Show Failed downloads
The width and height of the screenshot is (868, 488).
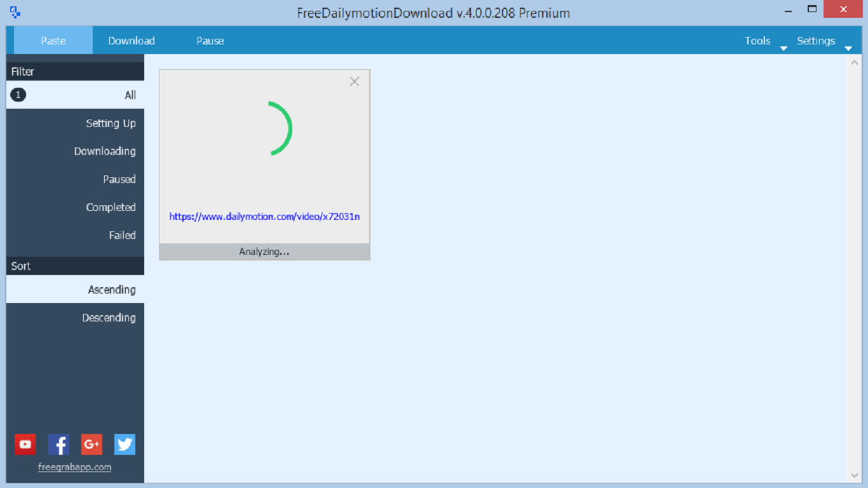(75, 235)
